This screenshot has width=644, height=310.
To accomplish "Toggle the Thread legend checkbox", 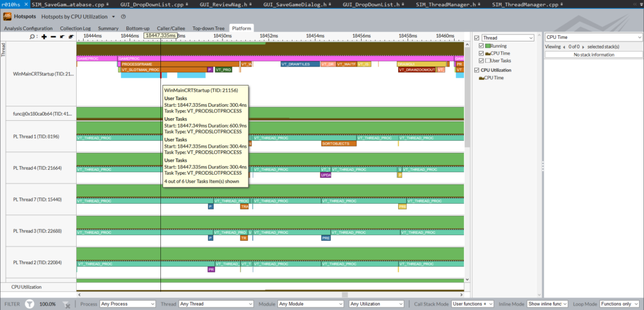I will [477, 38].
